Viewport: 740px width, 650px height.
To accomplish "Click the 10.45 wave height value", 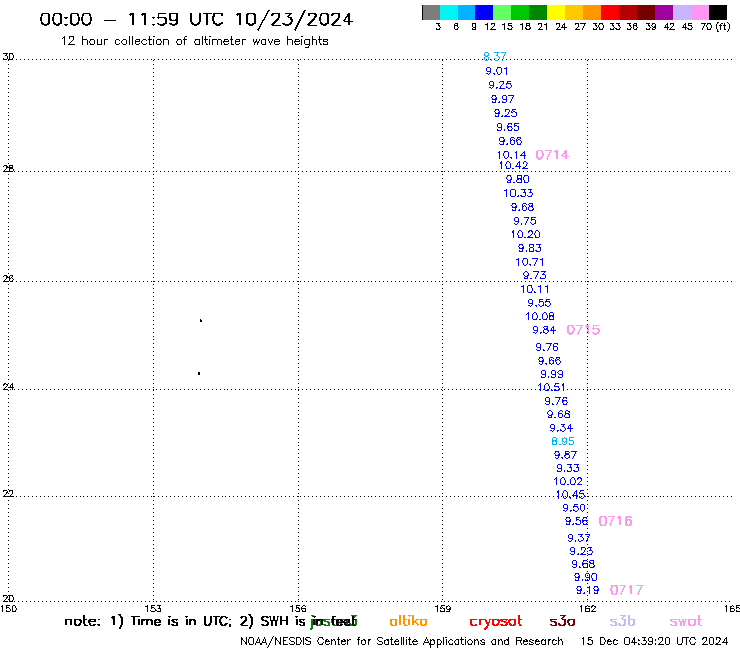I will (571, 494).
